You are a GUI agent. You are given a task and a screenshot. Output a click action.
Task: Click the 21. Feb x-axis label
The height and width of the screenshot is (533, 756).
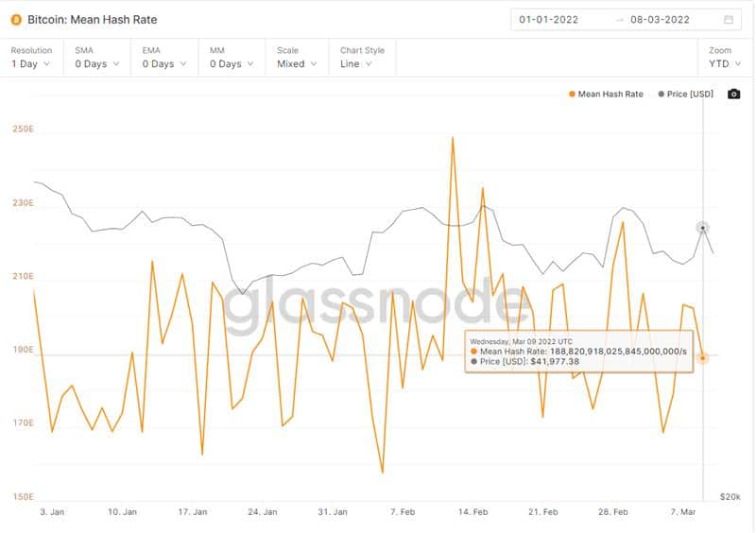(x=542, y=512)
